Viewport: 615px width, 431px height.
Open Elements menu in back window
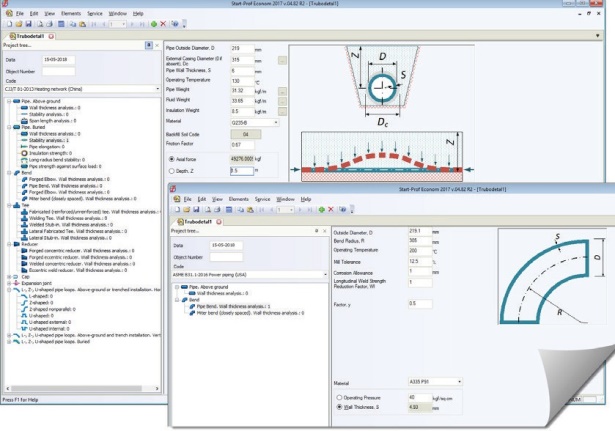click(x=71, y=14)
